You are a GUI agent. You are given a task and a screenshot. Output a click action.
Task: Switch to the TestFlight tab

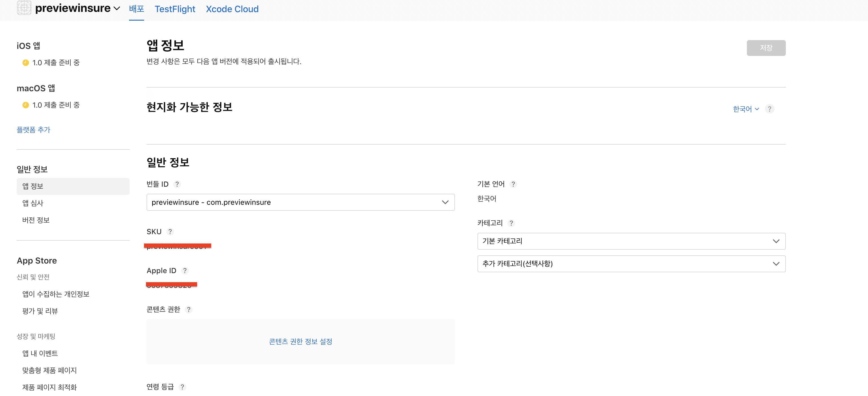pos(175,9)
